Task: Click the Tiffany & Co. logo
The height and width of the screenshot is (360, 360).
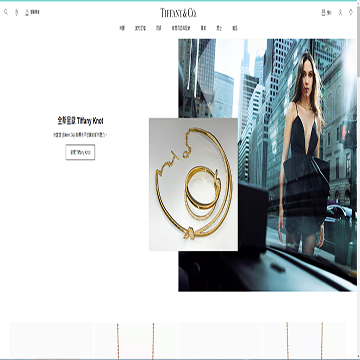Action: tap(178, 13)
